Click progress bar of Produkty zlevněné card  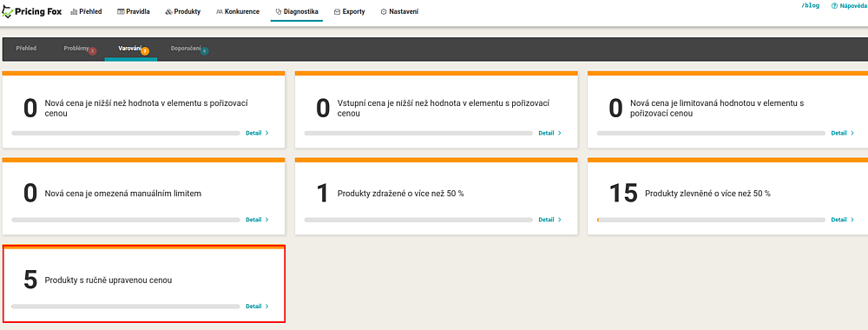click(x=712, y=220)
